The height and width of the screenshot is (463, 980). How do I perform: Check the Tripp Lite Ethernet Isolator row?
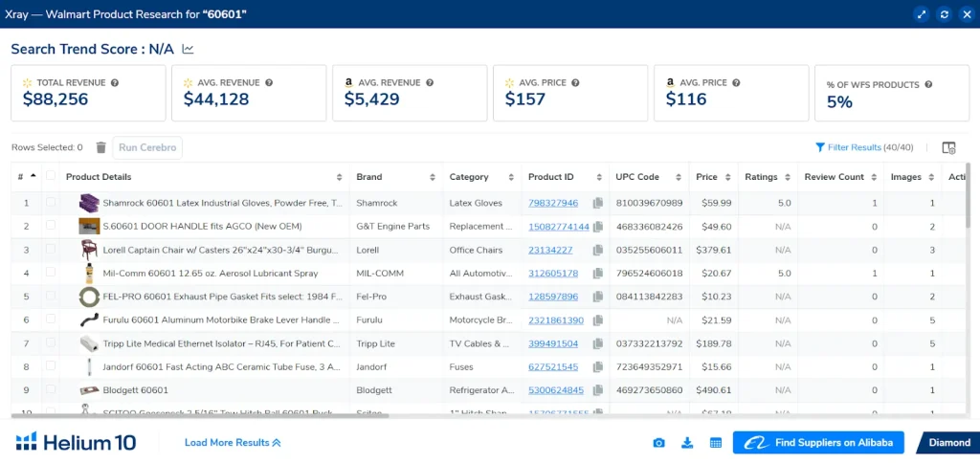tap(51, 343)
